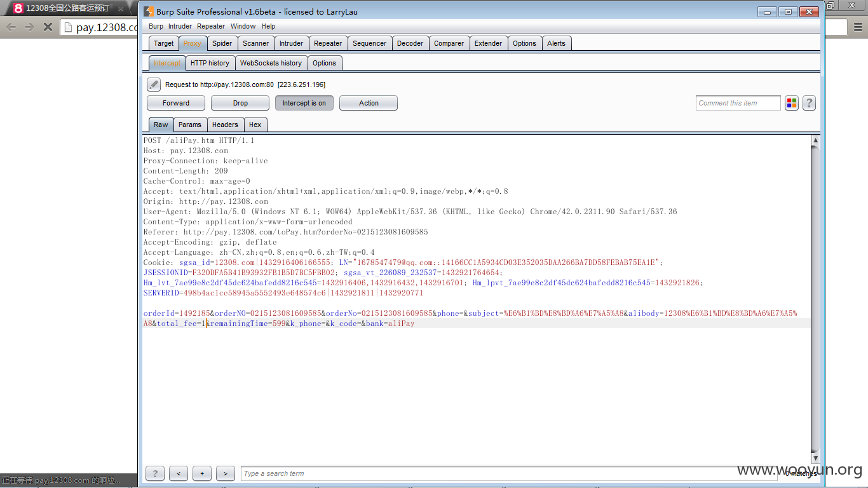868x488 pixels.
Task: Go to previous search match button
Action: (179, 473)
